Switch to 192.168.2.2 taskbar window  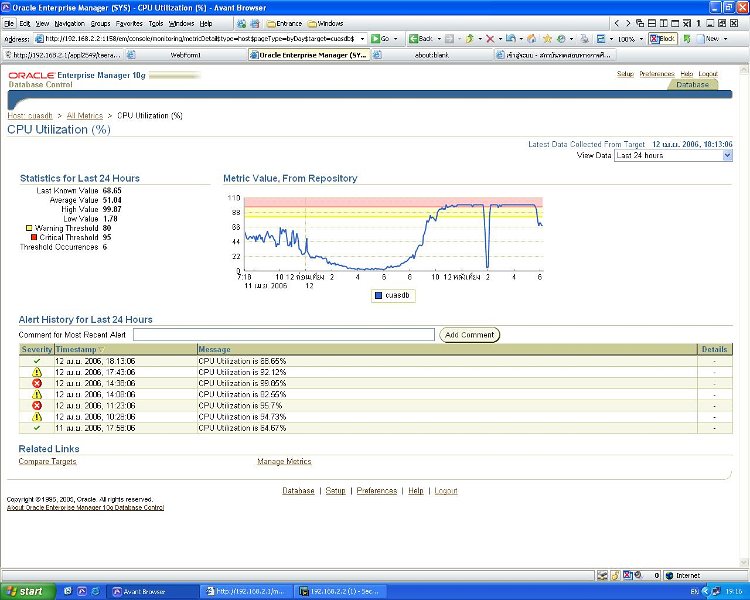340,592
